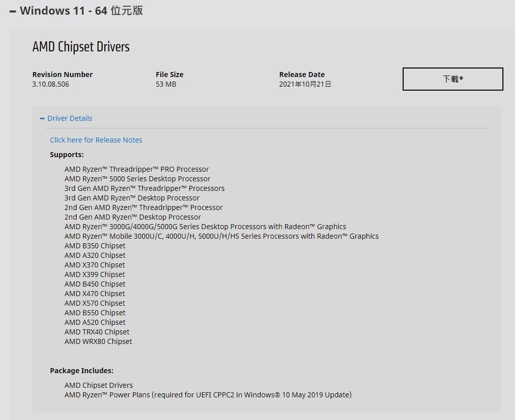
Task: Click 2nd Gen AMD Ryzen Desktop Processor
Action: pyautogui.click(x=133, y=217)
